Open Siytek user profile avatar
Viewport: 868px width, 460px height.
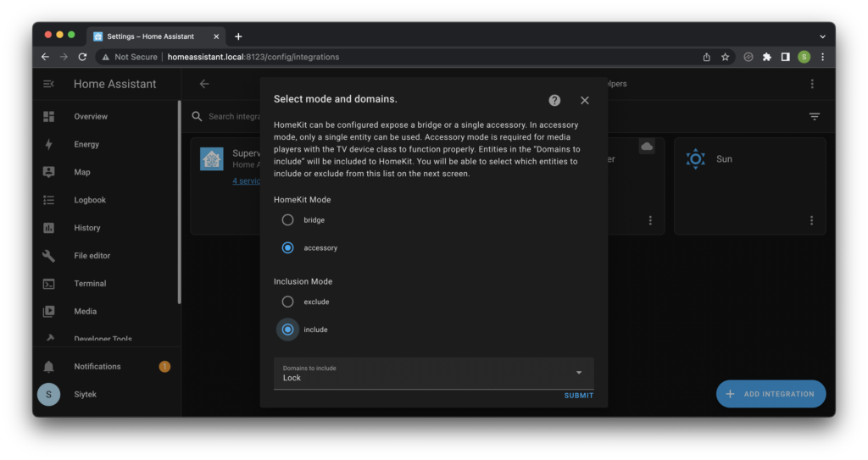tap(48, 394)
